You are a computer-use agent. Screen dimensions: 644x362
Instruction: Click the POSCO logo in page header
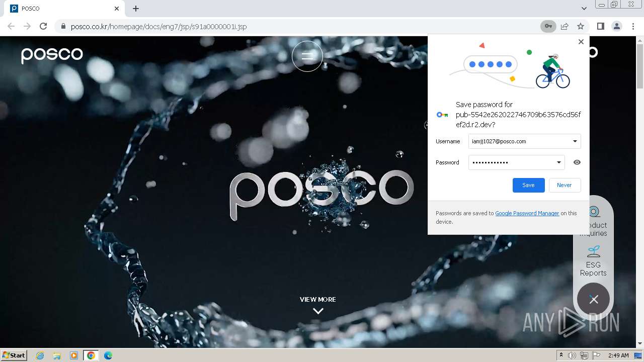tap(52, 55)
